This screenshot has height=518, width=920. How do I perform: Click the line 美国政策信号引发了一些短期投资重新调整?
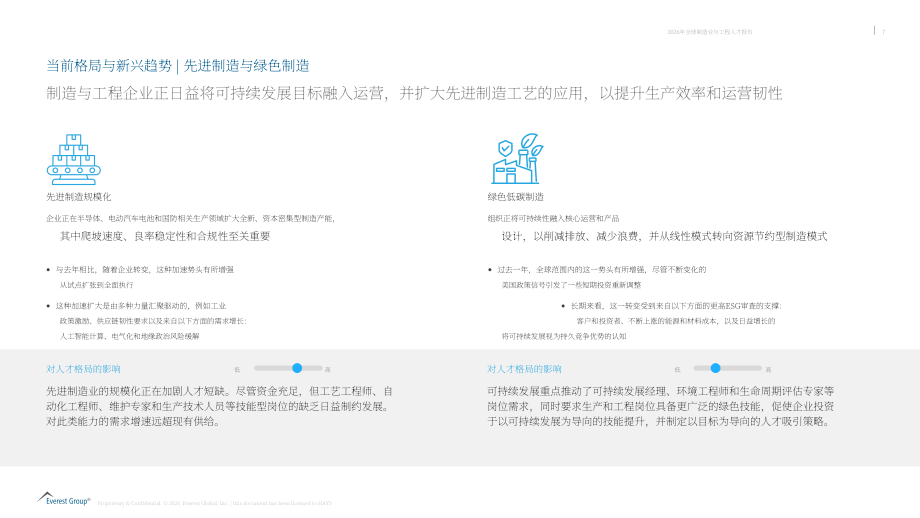tap(571, 285)
